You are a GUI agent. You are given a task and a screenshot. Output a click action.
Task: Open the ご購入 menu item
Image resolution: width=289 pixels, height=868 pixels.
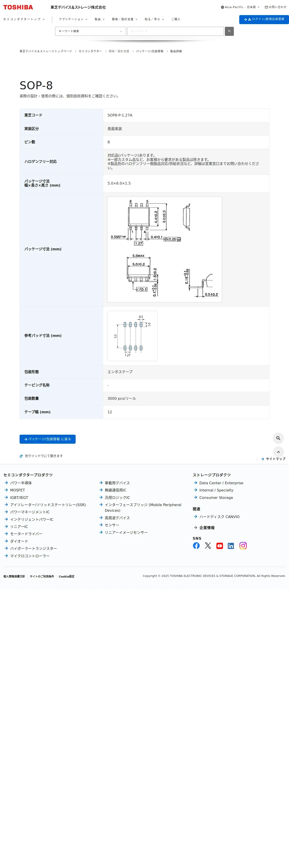(x=176, y=19)
